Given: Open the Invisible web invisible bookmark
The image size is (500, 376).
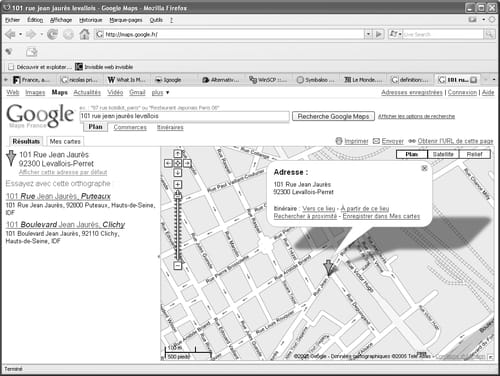Looking at the screenshot, I should point(104,67).
